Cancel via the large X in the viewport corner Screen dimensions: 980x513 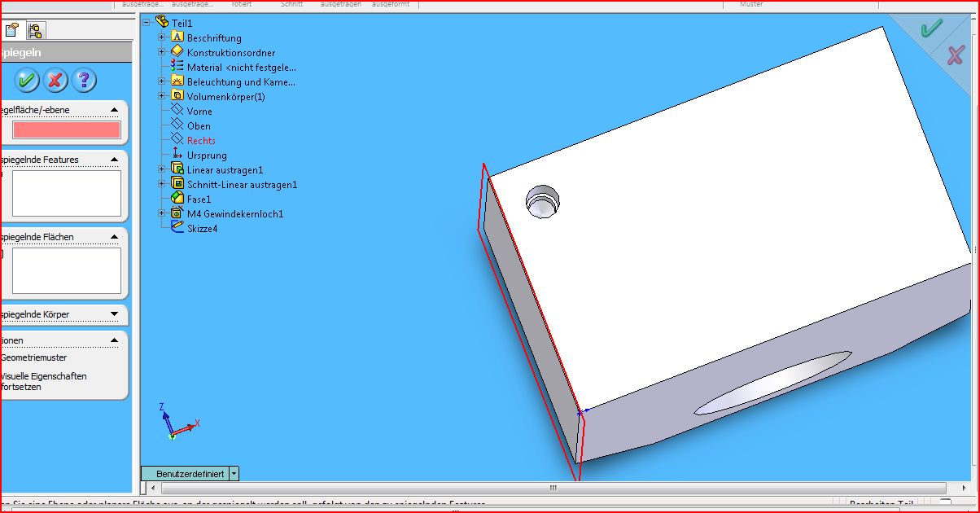956,55
